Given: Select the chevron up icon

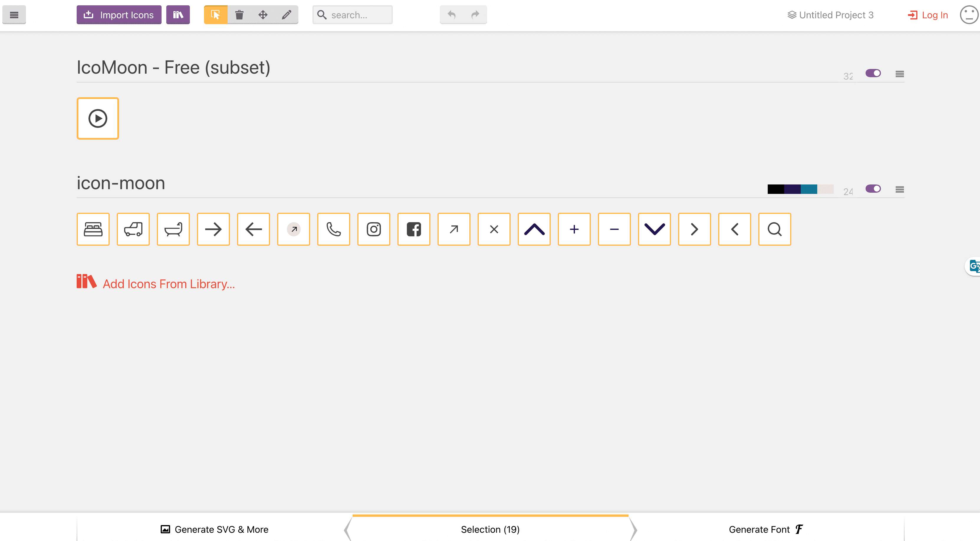Looking at the screenshot, I should coord(534,229).
